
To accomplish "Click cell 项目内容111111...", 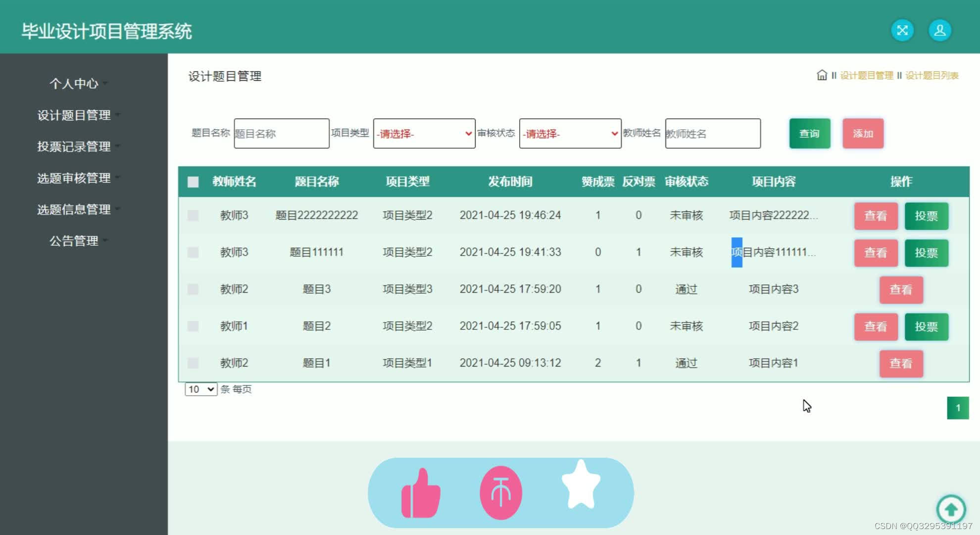I will coord(774,253).
